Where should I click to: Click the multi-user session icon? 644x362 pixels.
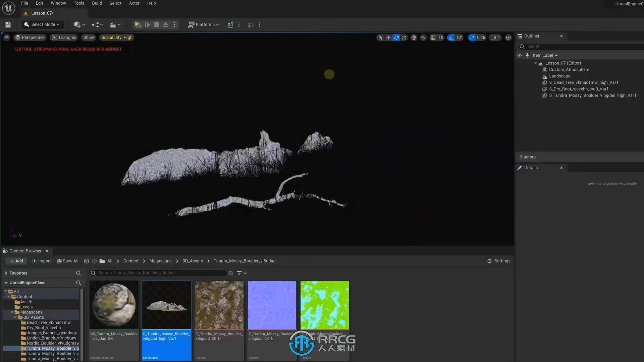click(230, 24)
